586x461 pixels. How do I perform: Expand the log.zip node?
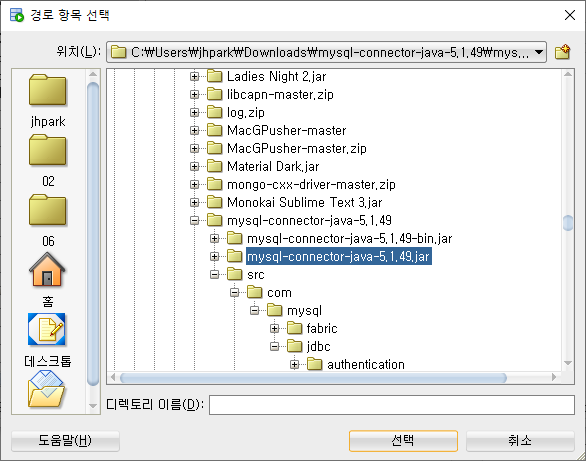194,112
